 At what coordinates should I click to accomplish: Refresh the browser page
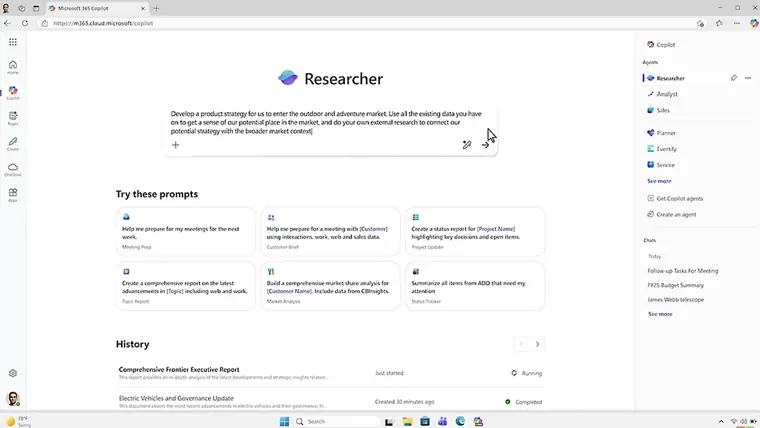pyautogui.click(x=25, y=23)
